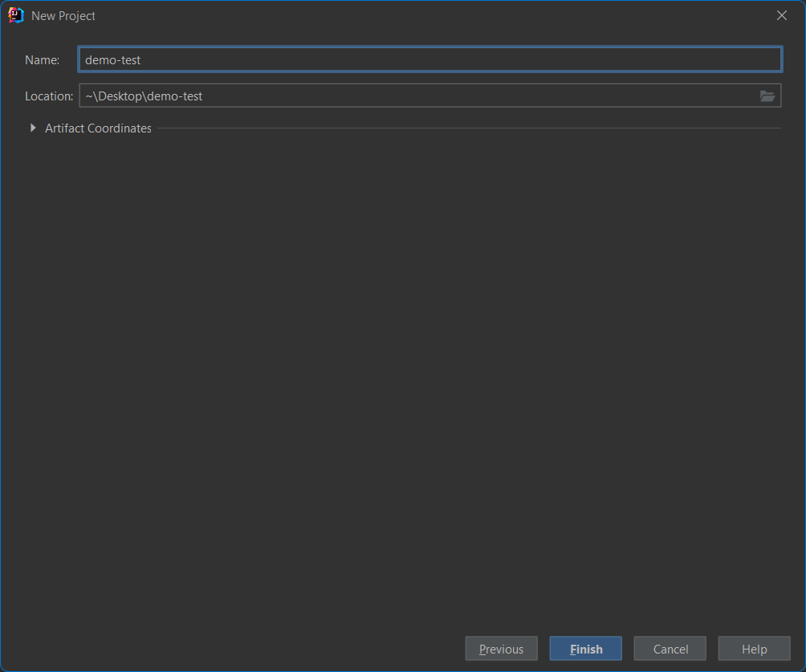Open the Help button
The height and width of the screenshot is (672, 806).
(x=754, y=649)
